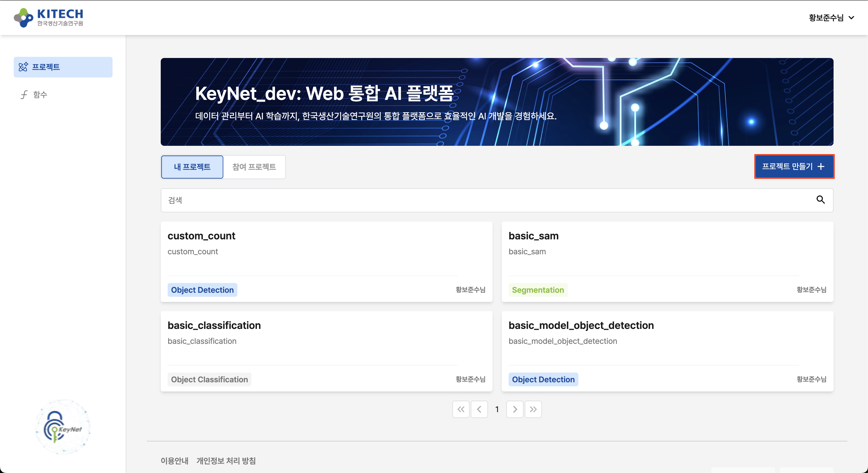Switch to the 참여 프로젝트 tab
The image size is (868, 473).
click(x=254, y=167)
